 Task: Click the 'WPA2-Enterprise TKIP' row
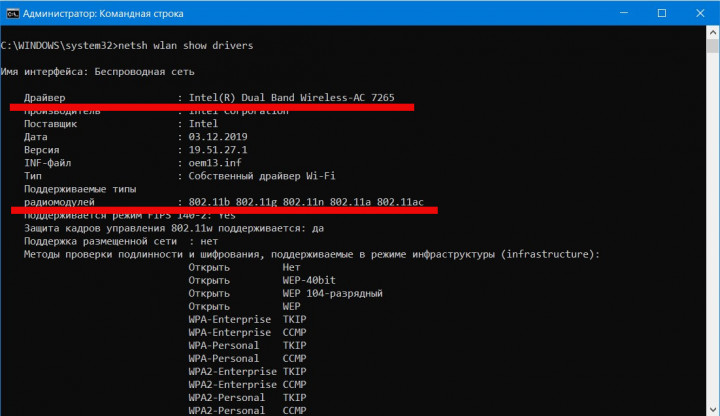247,371
